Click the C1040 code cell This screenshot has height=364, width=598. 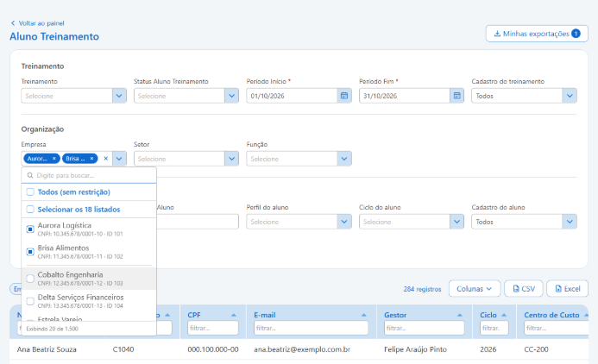click(123, 349)
